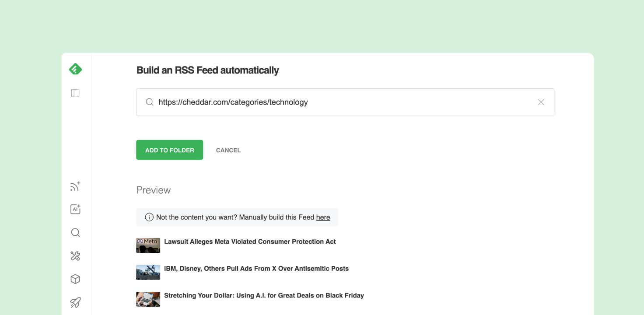Click 'Not the content you want?' text
Screen dimensions: 644x315
coord(196,217)
